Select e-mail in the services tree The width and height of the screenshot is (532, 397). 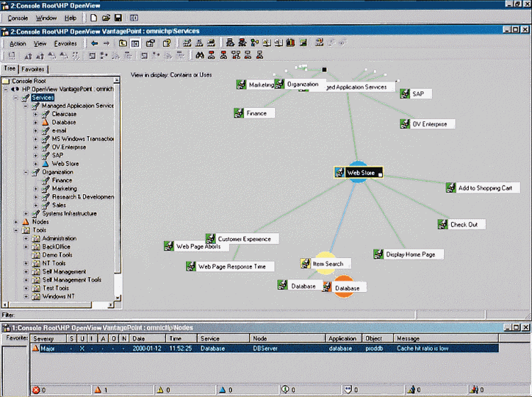[x=59, y=130]
